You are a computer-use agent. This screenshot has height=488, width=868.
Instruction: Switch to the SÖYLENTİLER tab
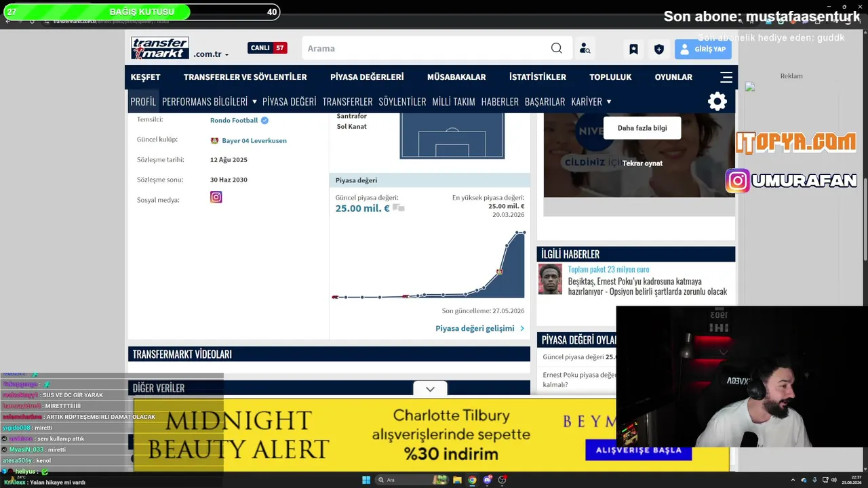(x=402, y=102)
